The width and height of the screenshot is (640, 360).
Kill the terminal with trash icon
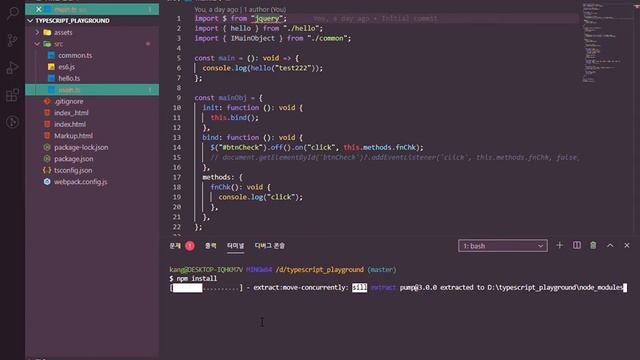pyautogui.click(x=593, y=245)
